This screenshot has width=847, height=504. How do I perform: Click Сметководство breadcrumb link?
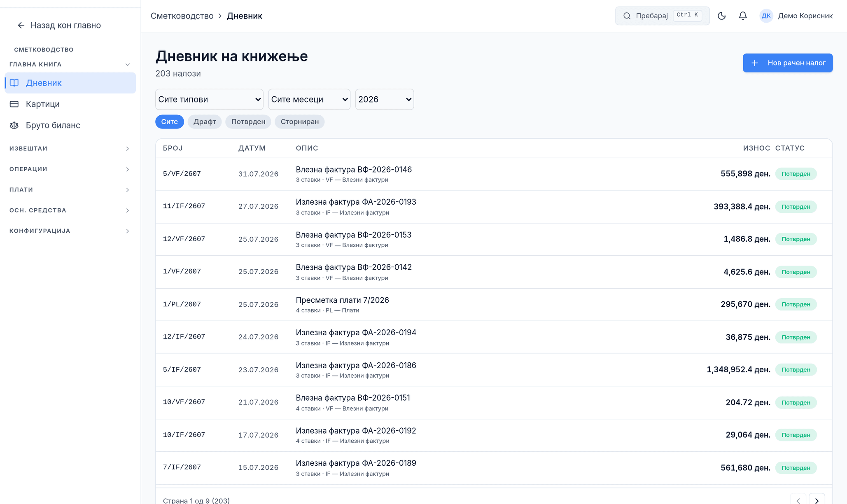point(182,16)
